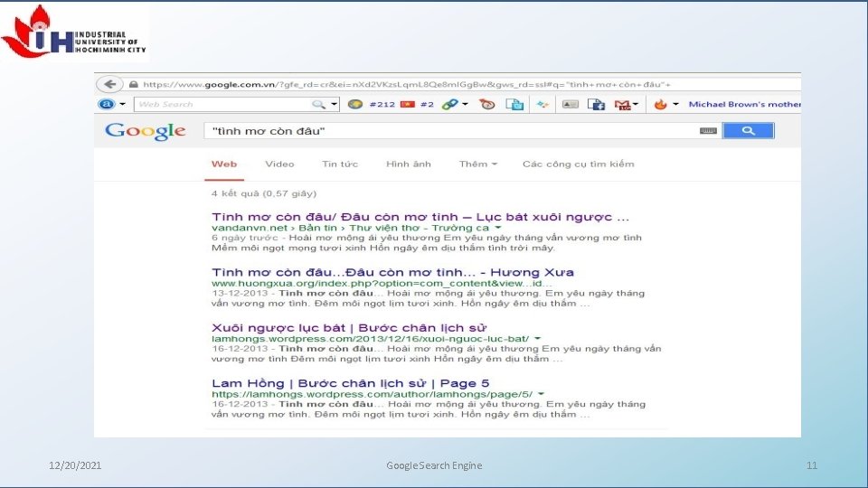Click the globe rank icon beside #212

pyautogui.click(x=354, y=104)
